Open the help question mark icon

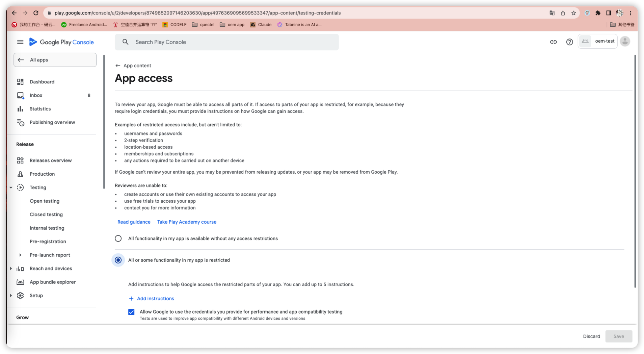569,42
